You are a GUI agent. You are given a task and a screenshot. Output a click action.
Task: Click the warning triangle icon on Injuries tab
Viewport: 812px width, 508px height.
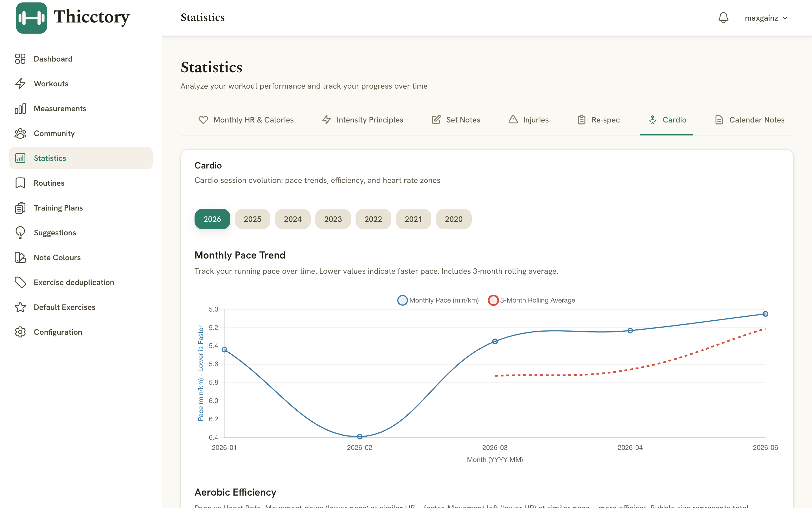pos(513,120)
